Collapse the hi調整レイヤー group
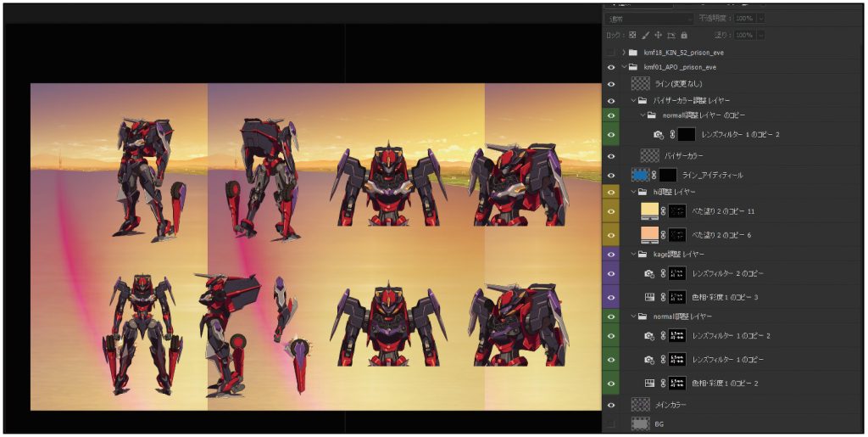868x437 pixels. pyautogui.click(x=634, y=192)
